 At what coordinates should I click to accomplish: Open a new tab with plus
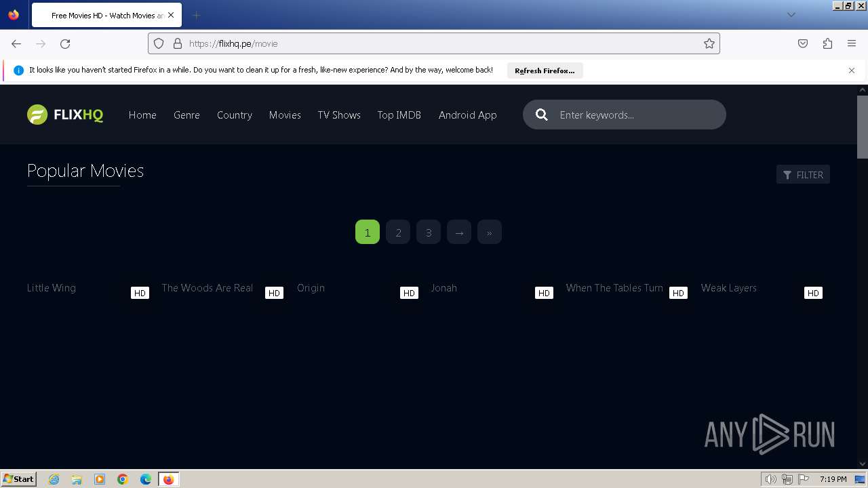point(196,15)
